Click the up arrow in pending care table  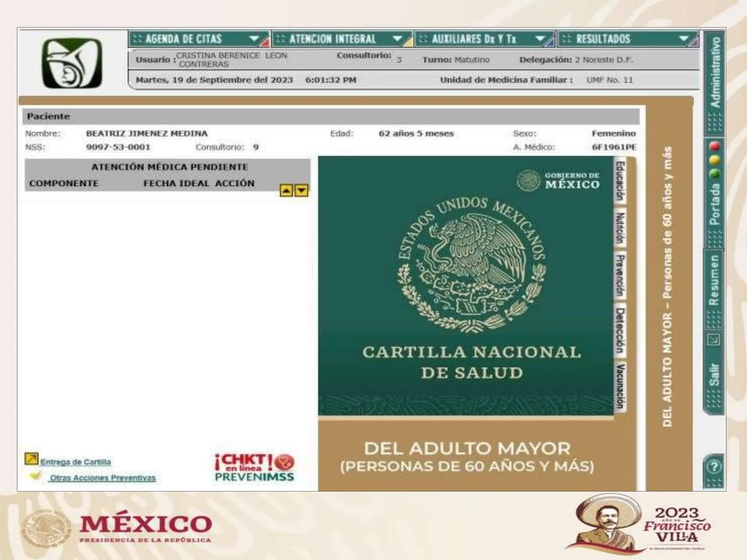[x=286, y=190]
